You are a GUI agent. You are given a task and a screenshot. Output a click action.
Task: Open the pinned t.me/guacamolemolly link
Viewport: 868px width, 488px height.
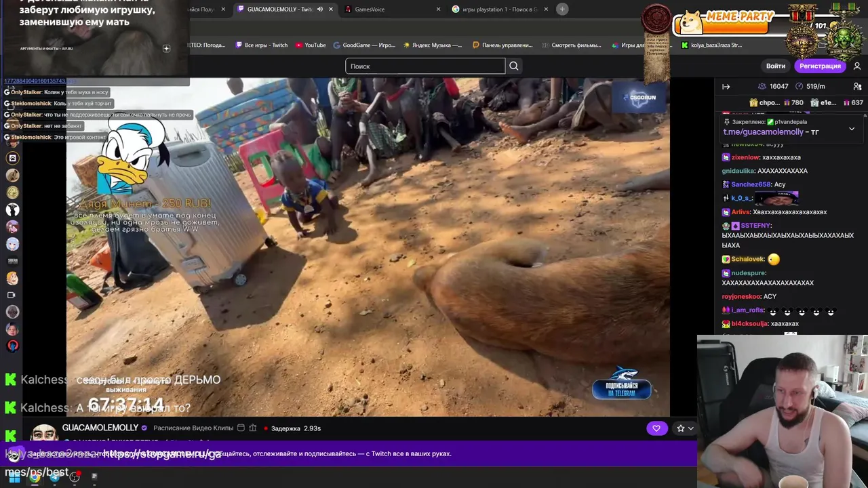[x=763, y=132]
